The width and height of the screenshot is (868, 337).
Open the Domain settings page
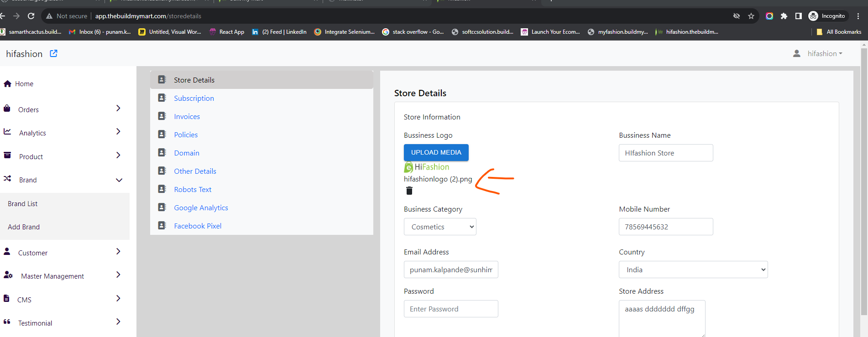tap(187, 153)
